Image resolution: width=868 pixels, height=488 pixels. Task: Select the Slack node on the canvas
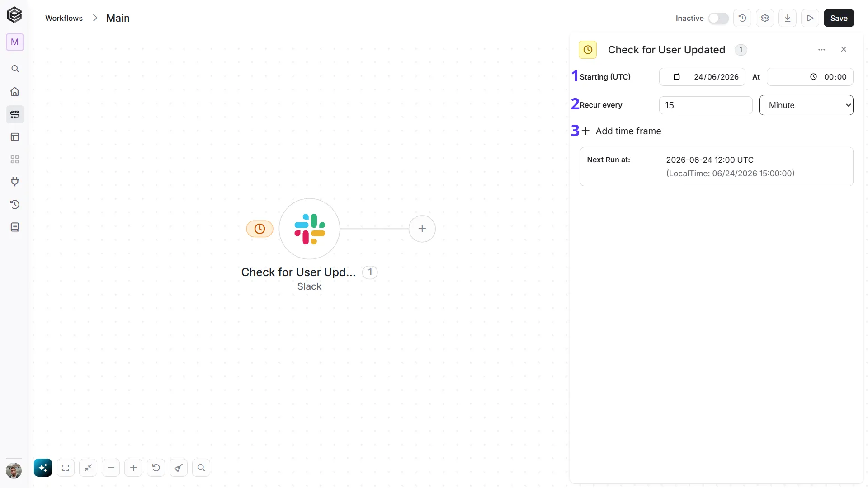(x=309, y=229)
